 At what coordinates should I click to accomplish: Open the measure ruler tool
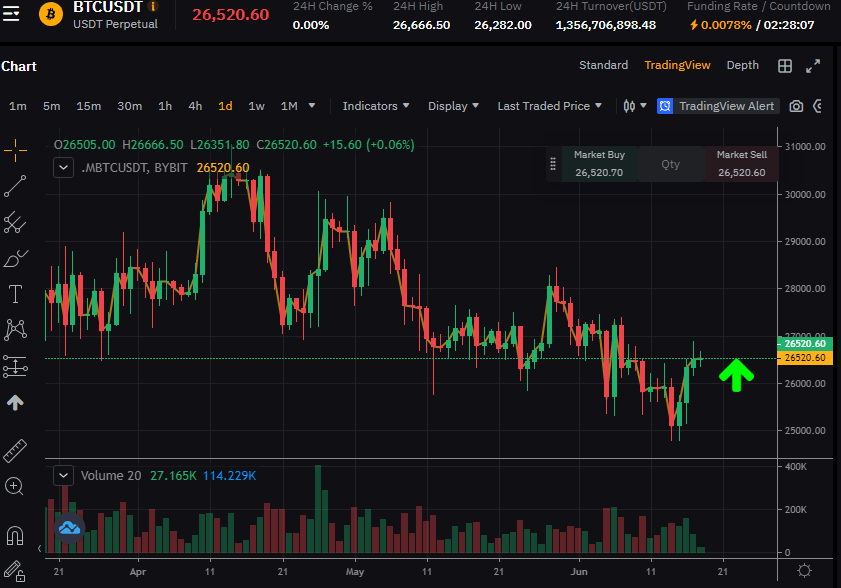[15, 451]
